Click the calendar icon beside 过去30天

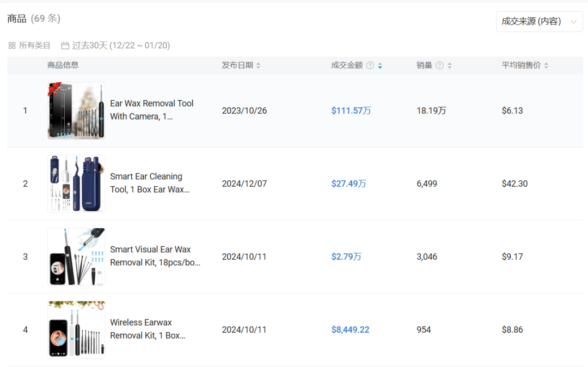[x=65, y=46]
